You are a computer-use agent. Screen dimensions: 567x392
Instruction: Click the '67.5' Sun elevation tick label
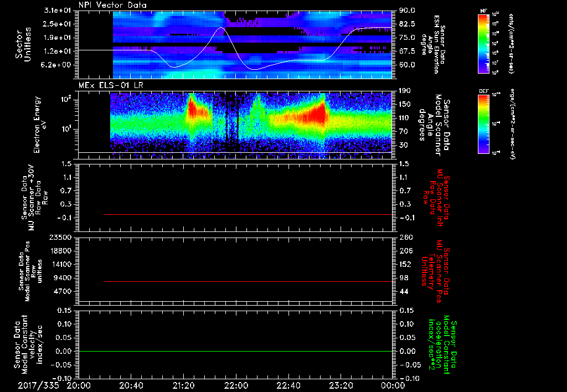(x=407, y=51)
